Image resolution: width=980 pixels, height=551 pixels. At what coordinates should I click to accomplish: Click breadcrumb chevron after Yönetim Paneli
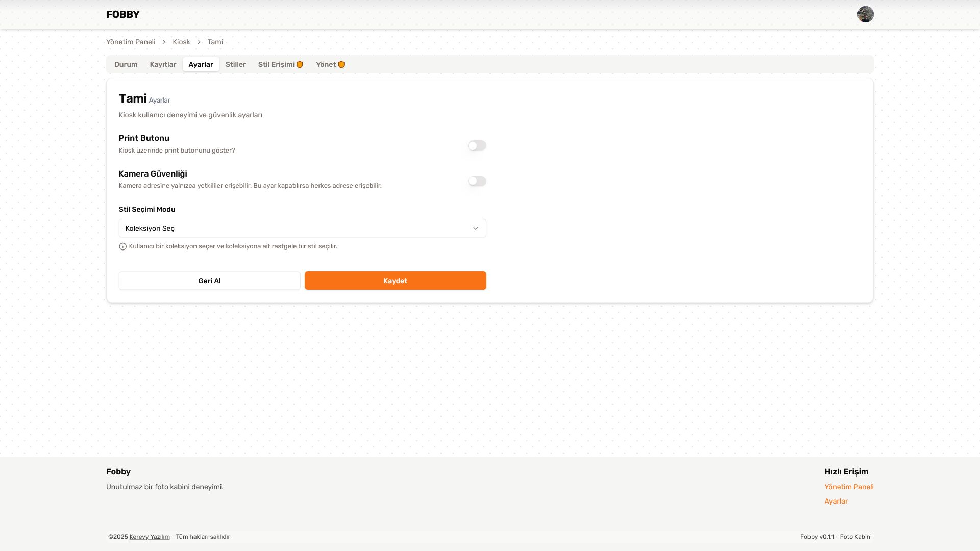tap(164, 42)
